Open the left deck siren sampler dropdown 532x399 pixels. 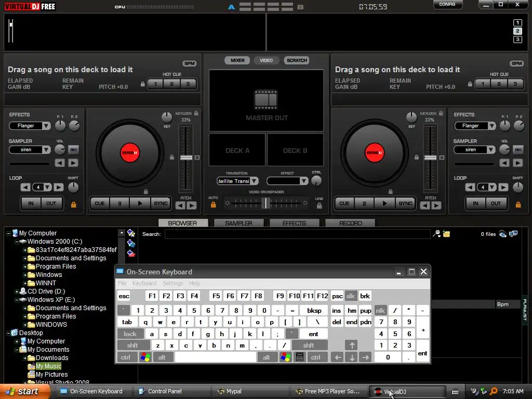click(46, 150)
